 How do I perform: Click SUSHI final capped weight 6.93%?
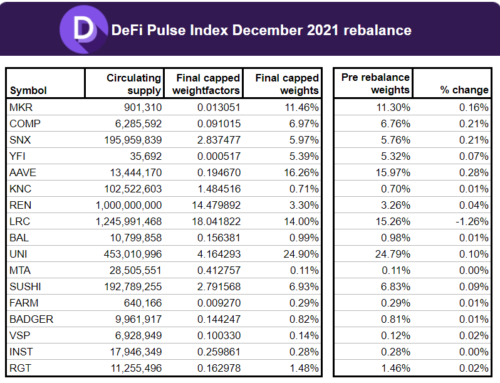(304, 287)
